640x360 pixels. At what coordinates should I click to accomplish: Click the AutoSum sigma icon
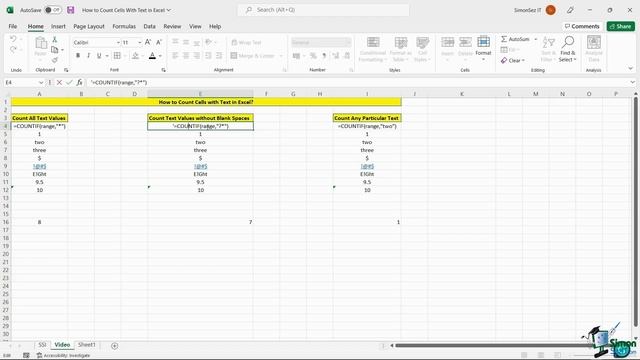[x=504, y=39]
